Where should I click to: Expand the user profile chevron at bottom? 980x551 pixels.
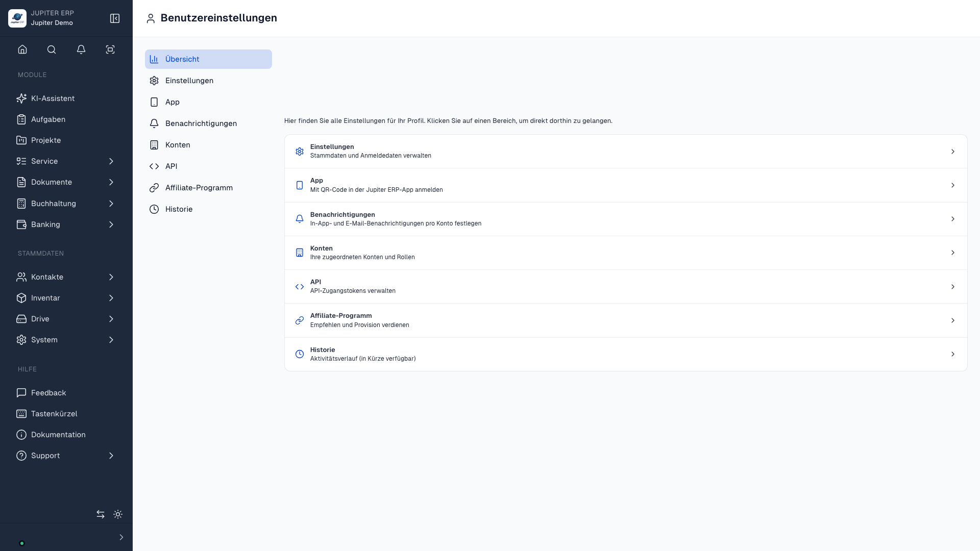(121, 537)
